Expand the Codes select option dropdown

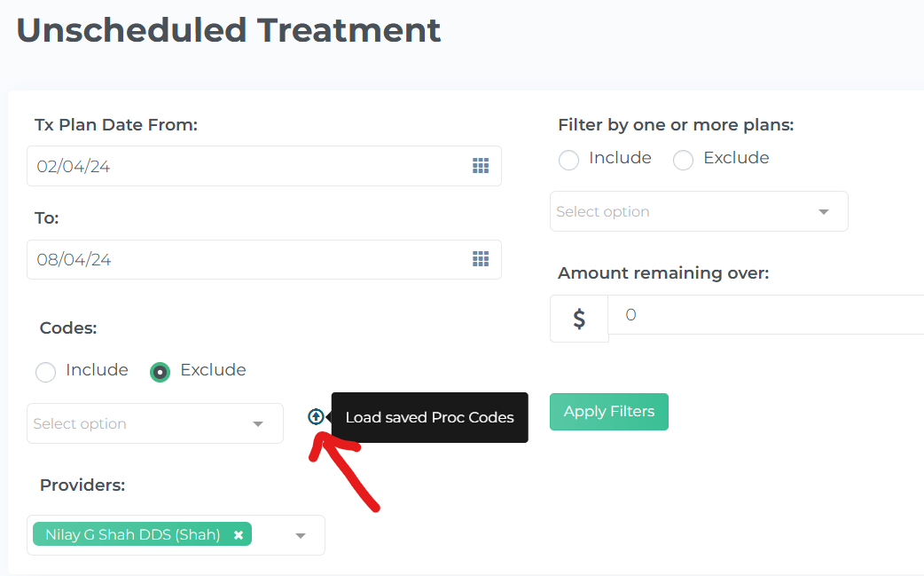[155, 423]
